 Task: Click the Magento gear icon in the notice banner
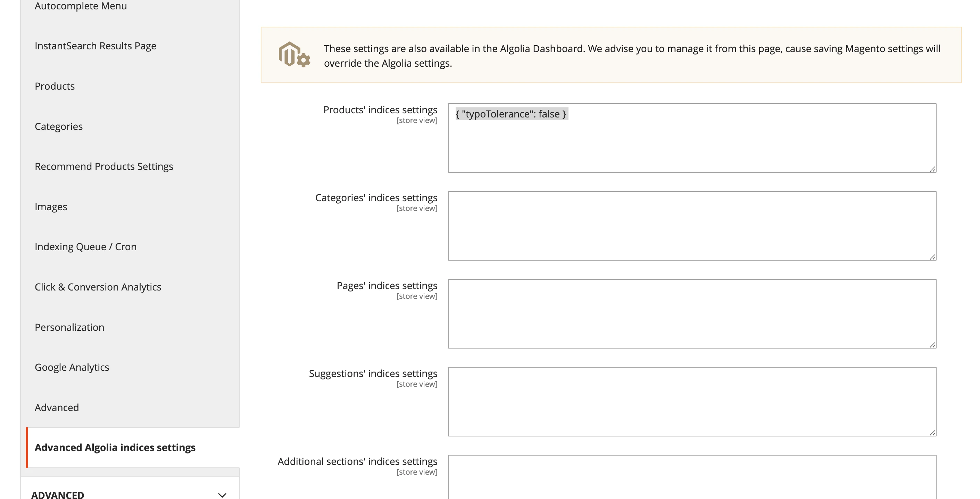[294, 56]
